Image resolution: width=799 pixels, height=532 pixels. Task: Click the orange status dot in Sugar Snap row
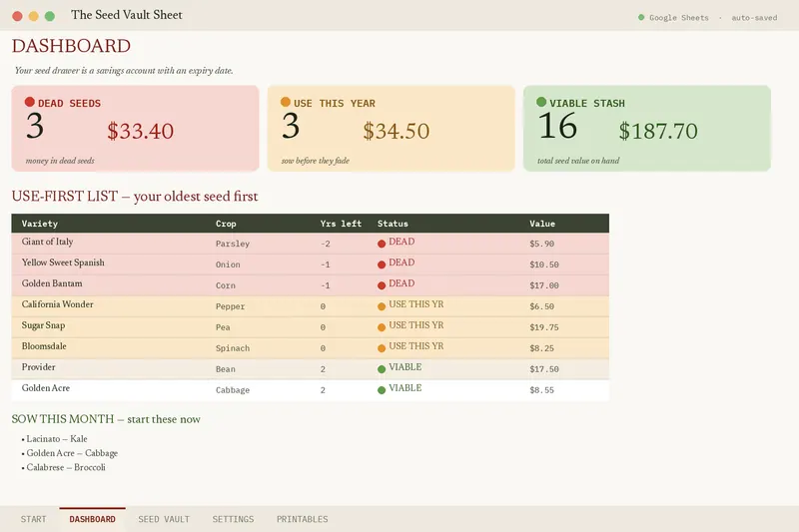[382, 327]
